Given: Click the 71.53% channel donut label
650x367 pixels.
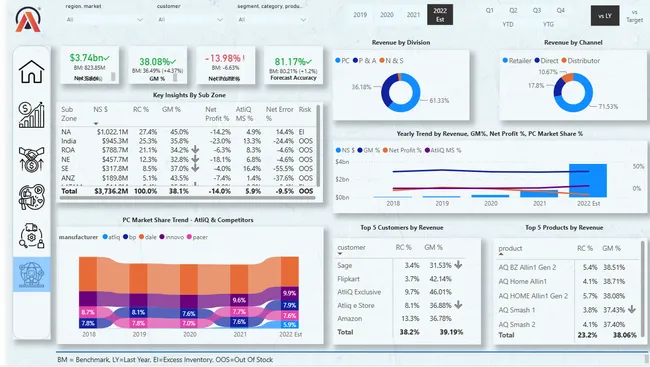Looking at the screenshot, I should point(608,107).
